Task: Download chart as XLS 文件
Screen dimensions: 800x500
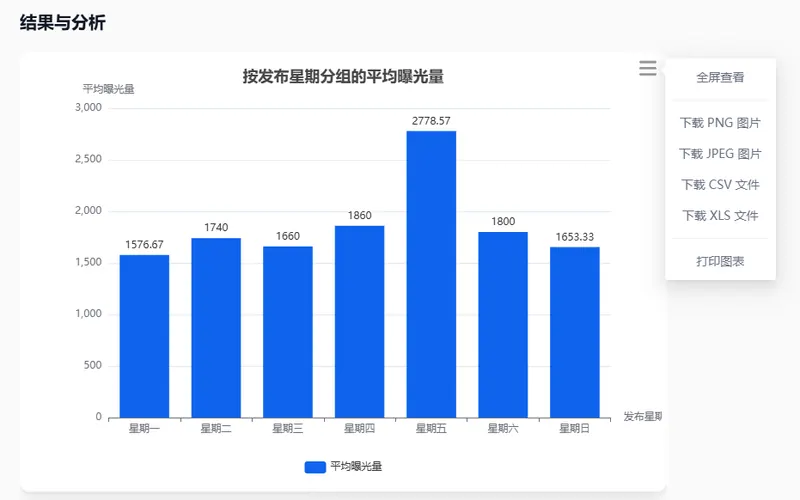Action: coord(720,216)
